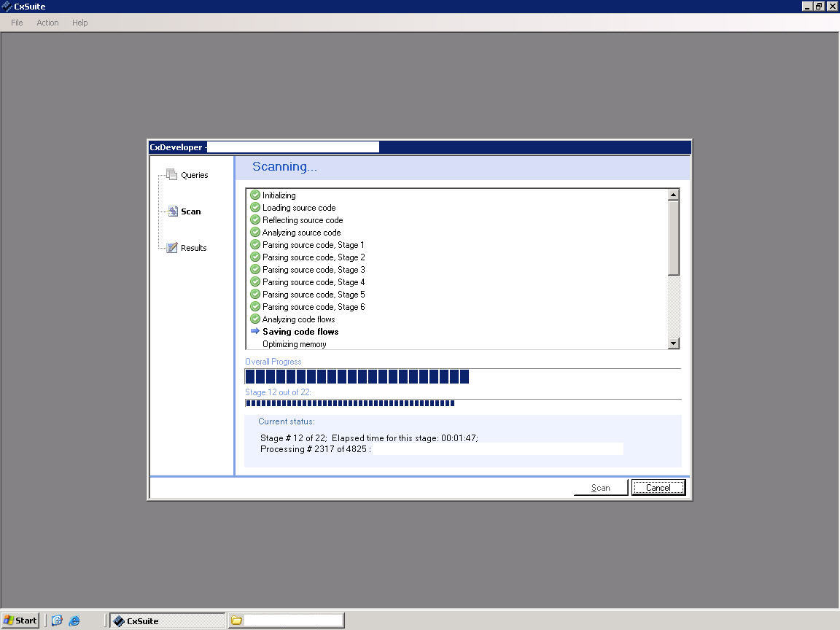Minimize the CxSuite window
The width and height of the screenshot is (840, 630).
tap(806, 6)
